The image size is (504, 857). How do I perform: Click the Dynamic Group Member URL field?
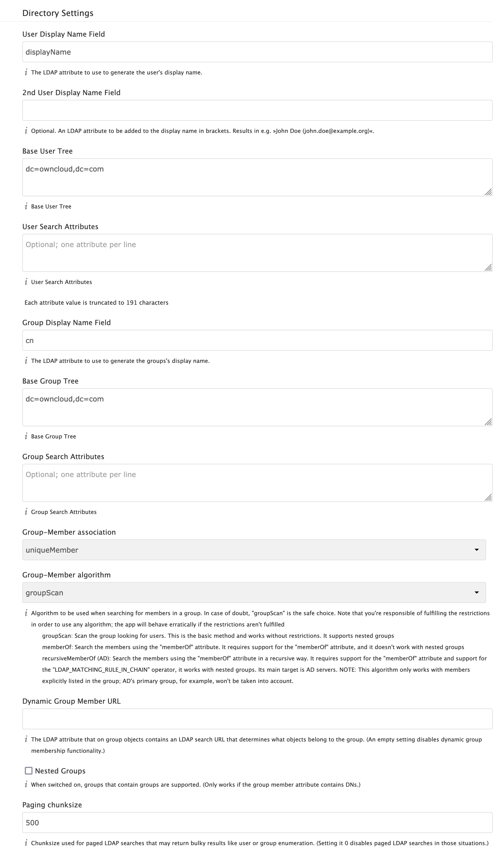point(257,719)
